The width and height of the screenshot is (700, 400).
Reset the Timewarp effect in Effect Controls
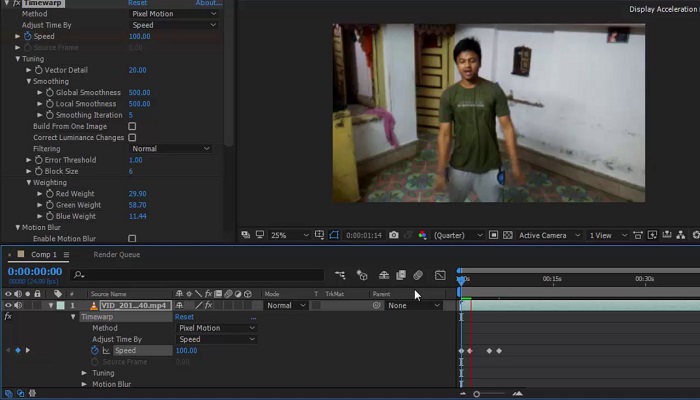tap(138, 3)
